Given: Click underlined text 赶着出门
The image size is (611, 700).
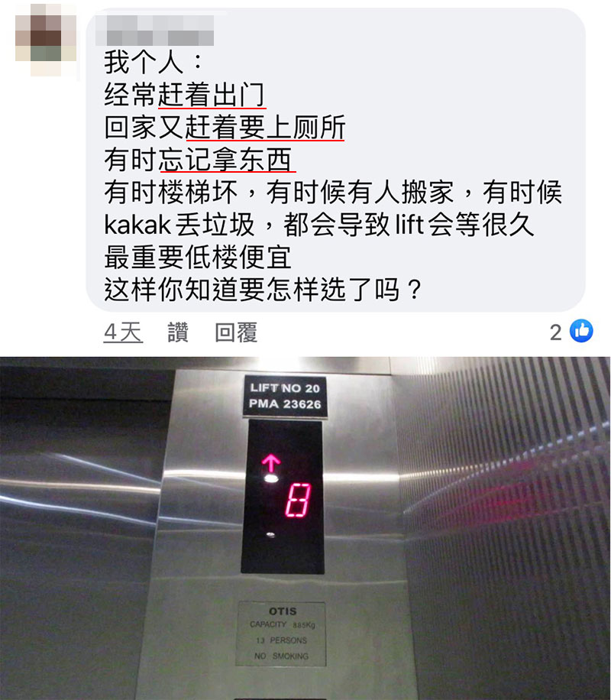Looking at the screenshot, I should pos(212,95).
